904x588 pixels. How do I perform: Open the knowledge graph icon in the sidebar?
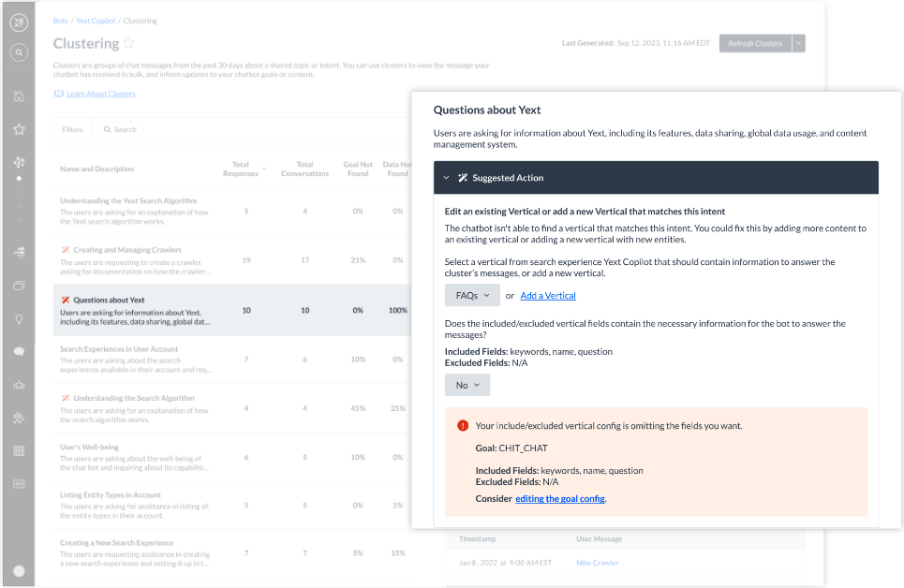click(x=19, y=162)
